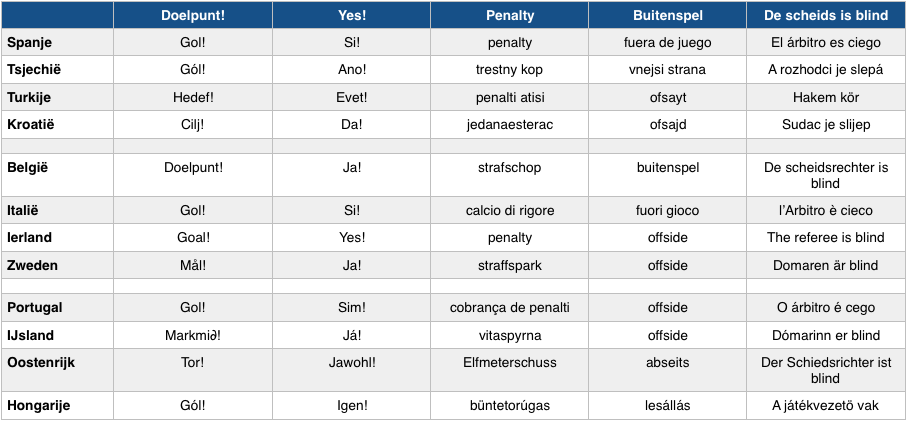Select the "Buitenspel" column header
Image resolution: width=909 pixels, height=422 pixels.
click(x=667, y=16)
